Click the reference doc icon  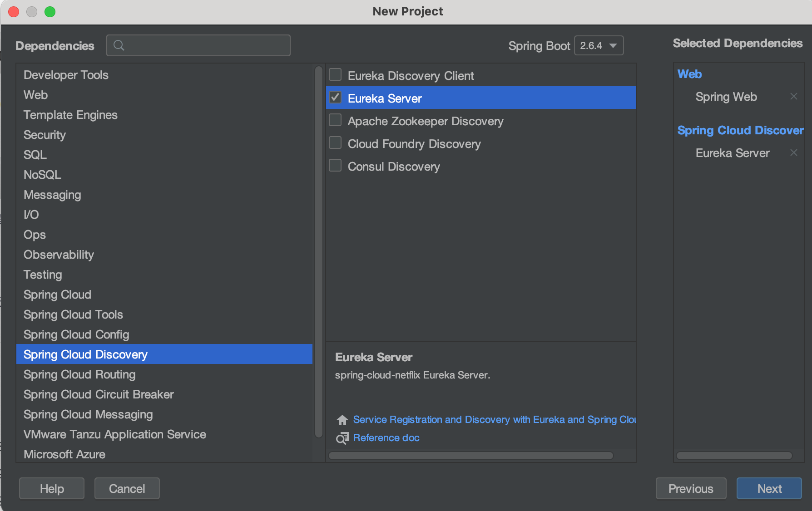click(342, 438)
